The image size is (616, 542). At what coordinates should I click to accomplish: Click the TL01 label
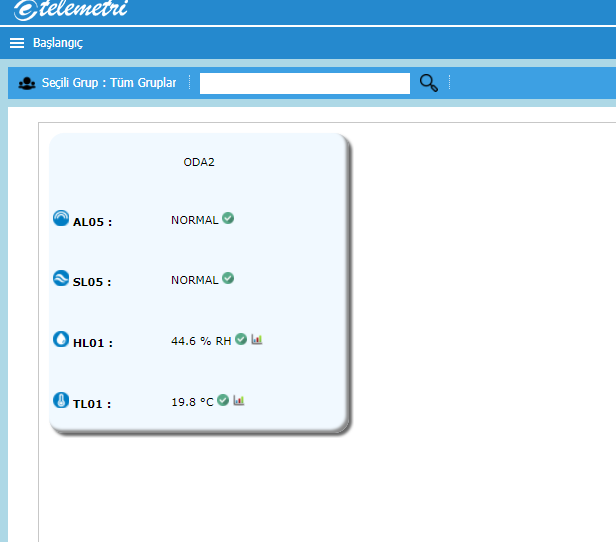click(x=92, y=404)
